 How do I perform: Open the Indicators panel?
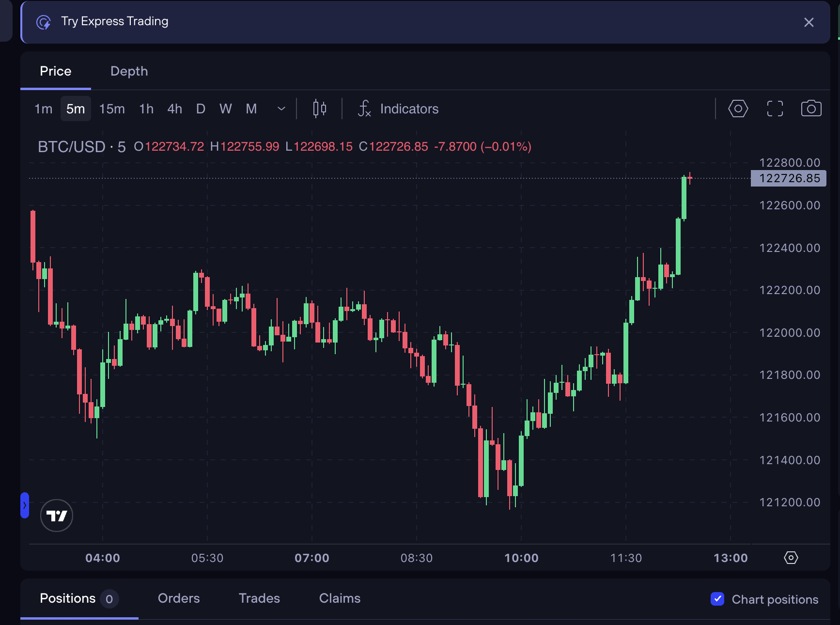click(x=398, y=109)
